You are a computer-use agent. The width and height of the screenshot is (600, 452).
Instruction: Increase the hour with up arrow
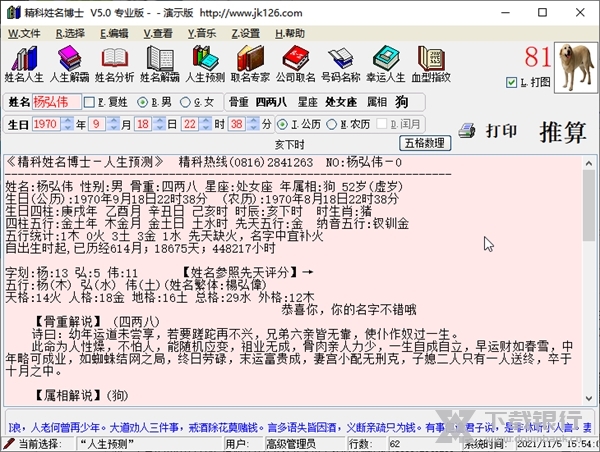(206, 121)
